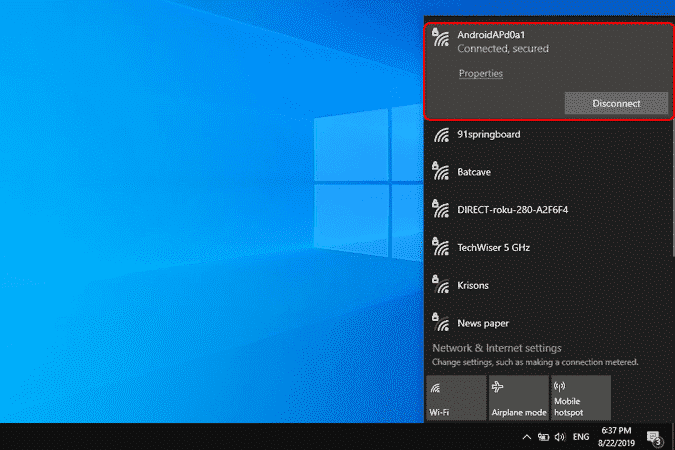
Task: Open the volume speaker icon
Action: 559,437
